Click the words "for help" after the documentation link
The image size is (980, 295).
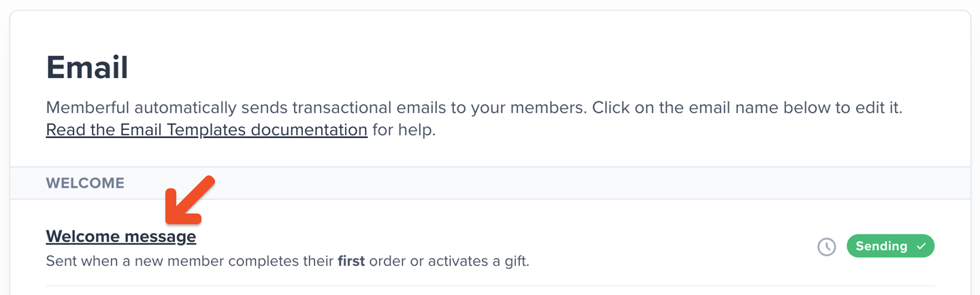403,129
